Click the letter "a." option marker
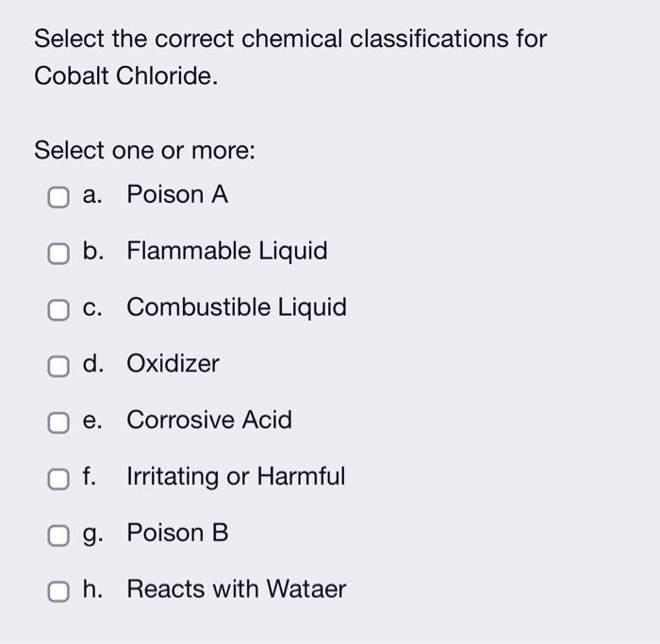Viewport: 660px width, 644px height. [92, 195]
